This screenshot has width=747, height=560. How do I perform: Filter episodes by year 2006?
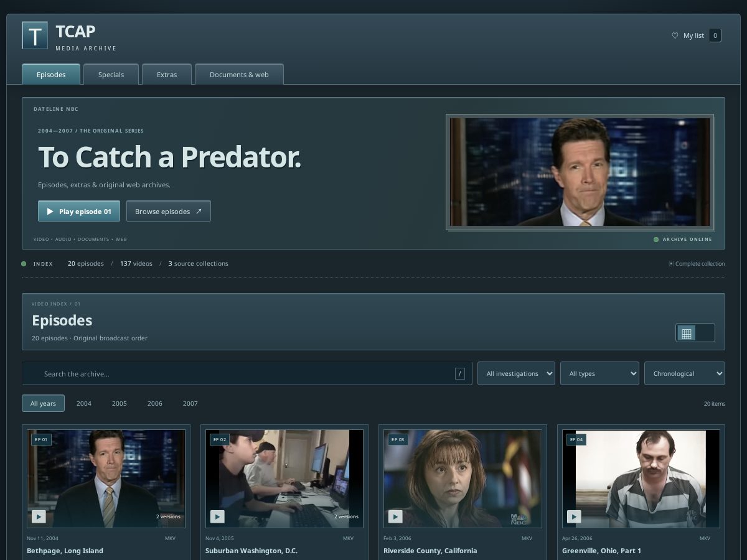pyautogui.click(x=155, y=403)
